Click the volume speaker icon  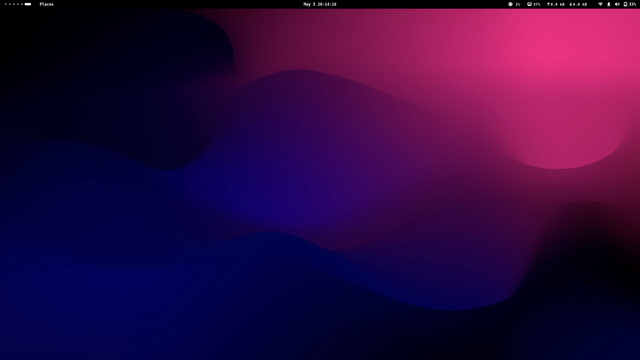point(617,4)
